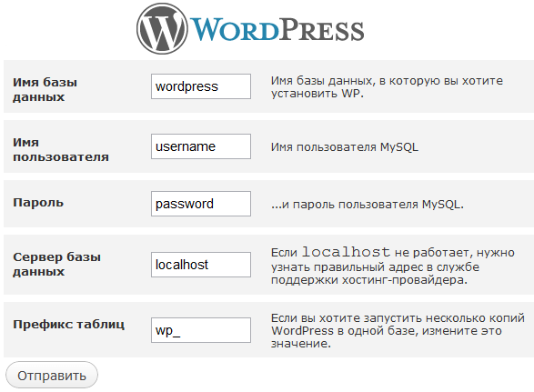Click the 'Имя пользователя' label
The height and width of the screenshot is (392, 534).
(61, 149)
